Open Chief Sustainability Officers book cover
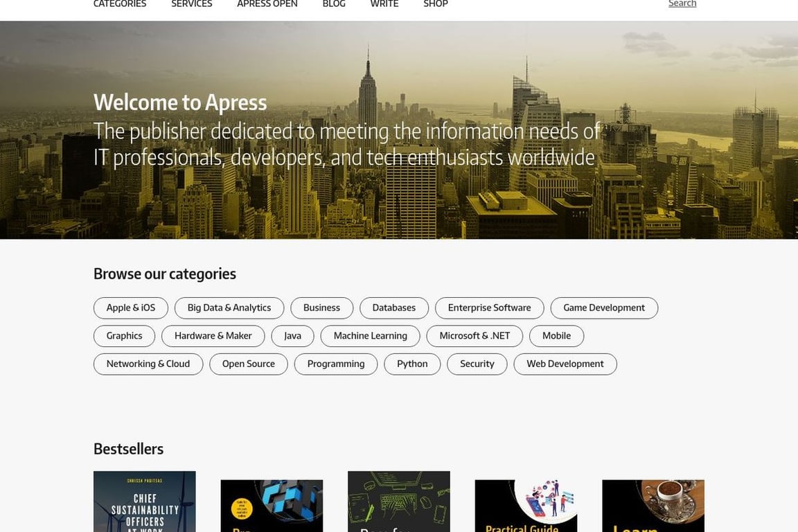Image resolution: width=798 pixels, height=532 pixels. (x=145, y=502)
